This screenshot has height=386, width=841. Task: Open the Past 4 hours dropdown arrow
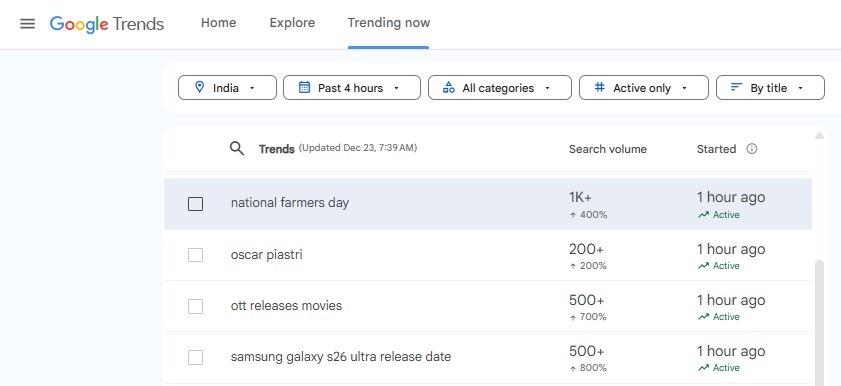click(x=396, y=88)
